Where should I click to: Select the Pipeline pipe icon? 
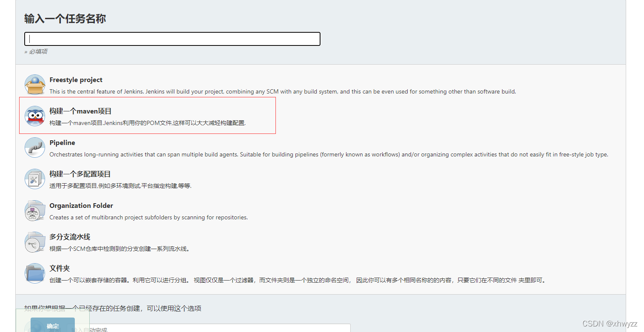pyautogui.click(x=35, y=148)
